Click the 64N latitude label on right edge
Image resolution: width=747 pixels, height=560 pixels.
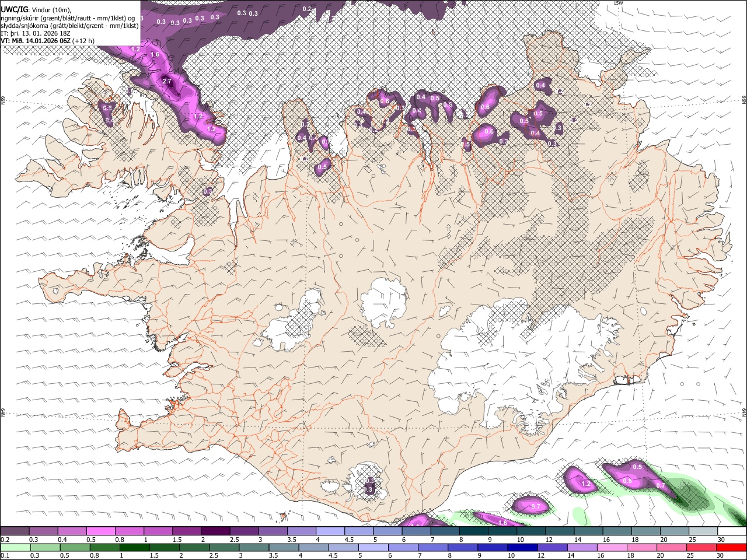click(x=744, y=412)
